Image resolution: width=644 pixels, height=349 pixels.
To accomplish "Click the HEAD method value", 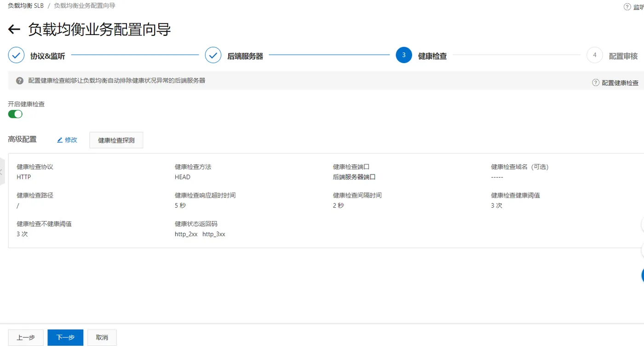I will click(183, 177).
